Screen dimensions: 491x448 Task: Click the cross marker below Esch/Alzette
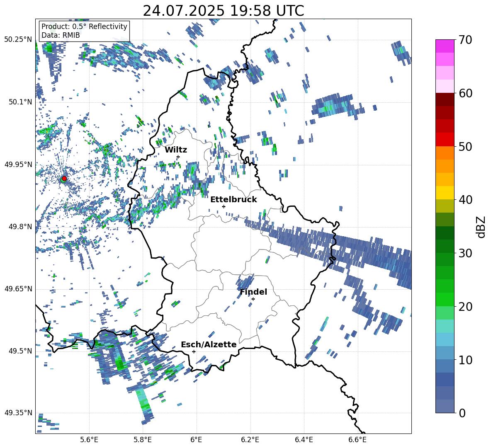(x=194, y=351)
